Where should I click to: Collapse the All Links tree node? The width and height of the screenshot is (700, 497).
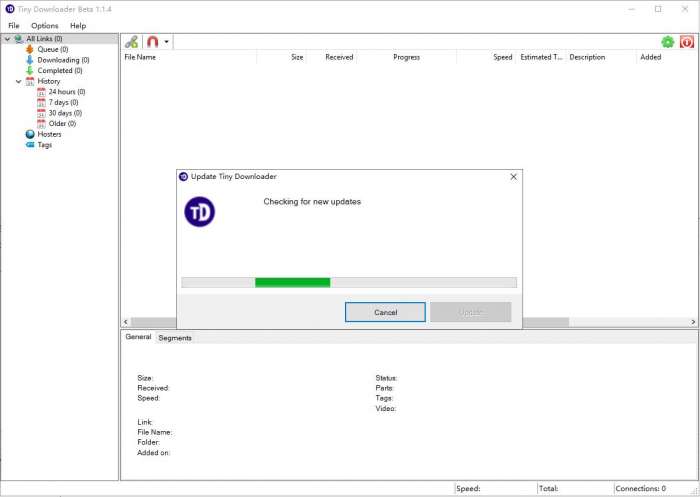click(x=8, y=39)
